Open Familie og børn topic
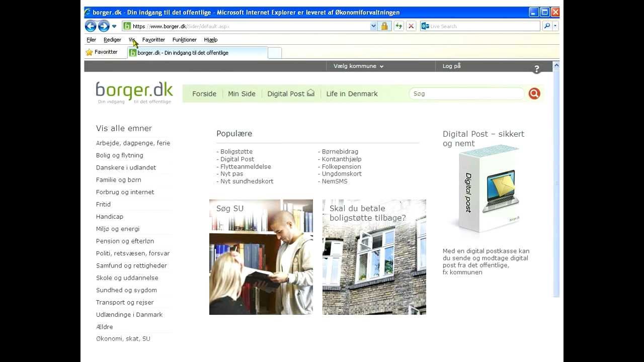The height and width of the screenshot is (362, 644). [x=119, y=180]
